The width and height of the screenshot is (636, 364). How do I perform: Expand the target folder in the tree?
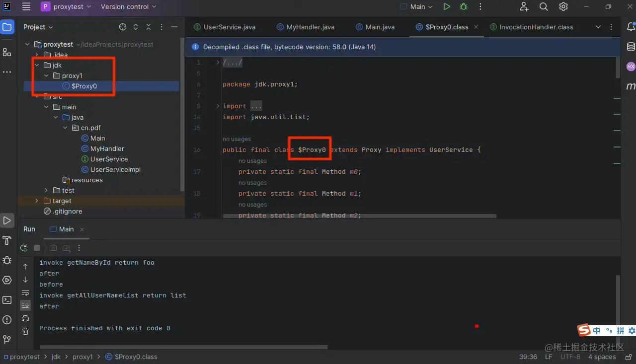[37, 201]
